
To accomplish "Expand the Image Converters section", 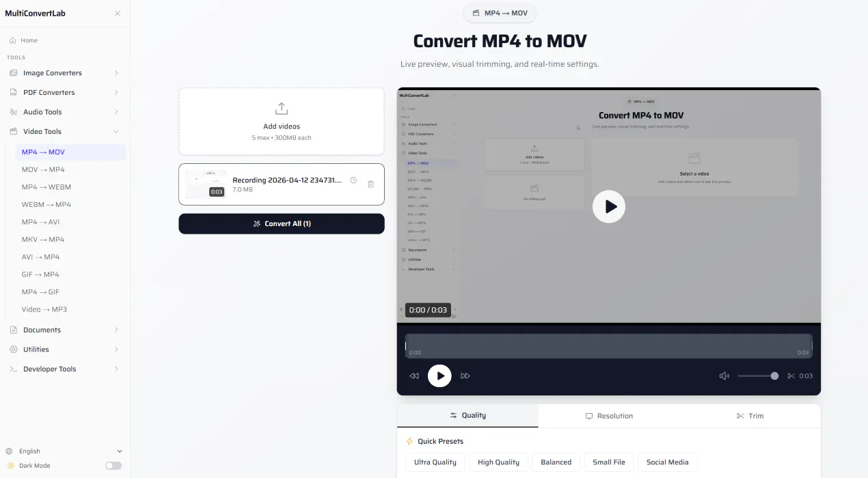I will tap(116, 73).
